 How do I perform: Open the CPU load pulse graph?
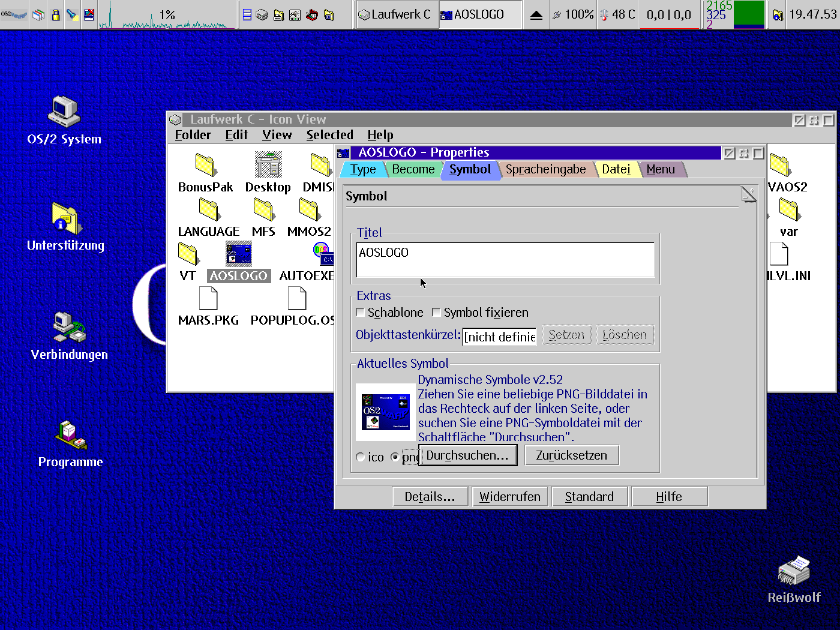pyautogui.click(x=167, y=14)
